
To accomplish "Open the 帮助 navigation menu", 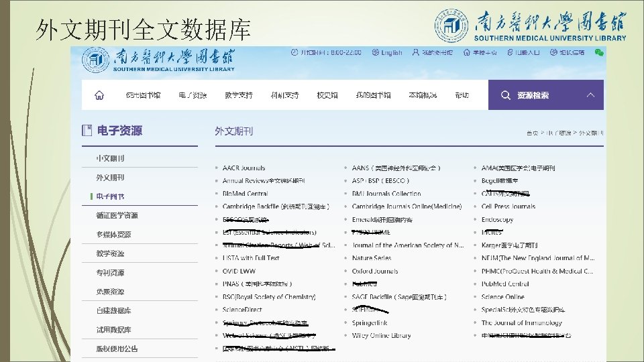I will (462, 95).
